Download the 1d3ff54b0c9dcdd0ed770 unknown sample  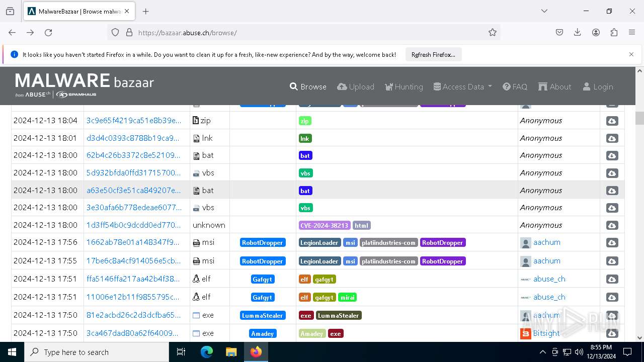point(612,225)
